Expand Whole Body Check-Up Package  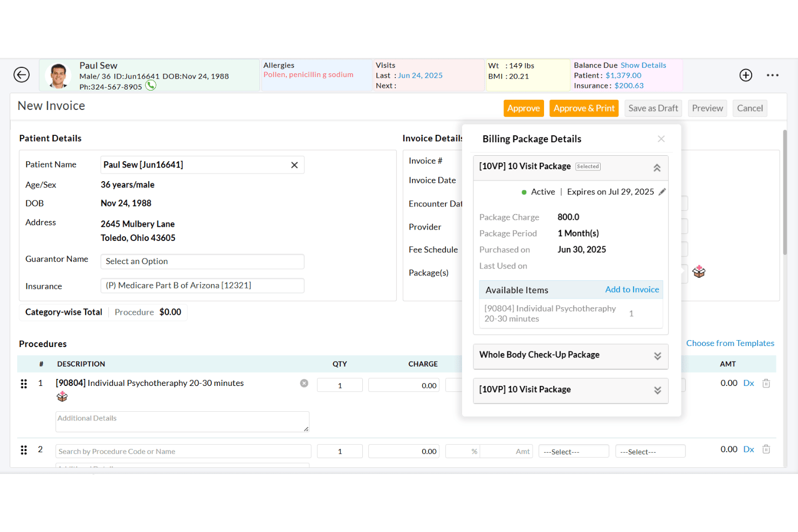pos(657,356)
